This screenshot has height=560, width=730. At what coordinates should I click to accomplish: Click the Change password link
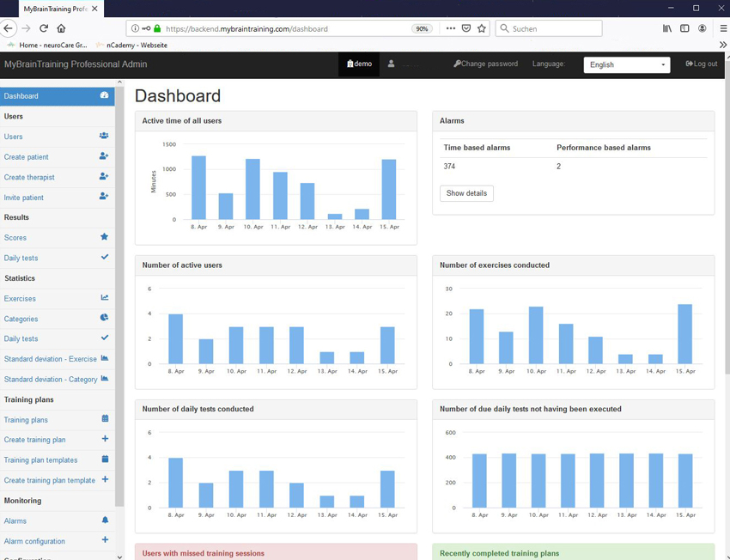pos(485,64)
